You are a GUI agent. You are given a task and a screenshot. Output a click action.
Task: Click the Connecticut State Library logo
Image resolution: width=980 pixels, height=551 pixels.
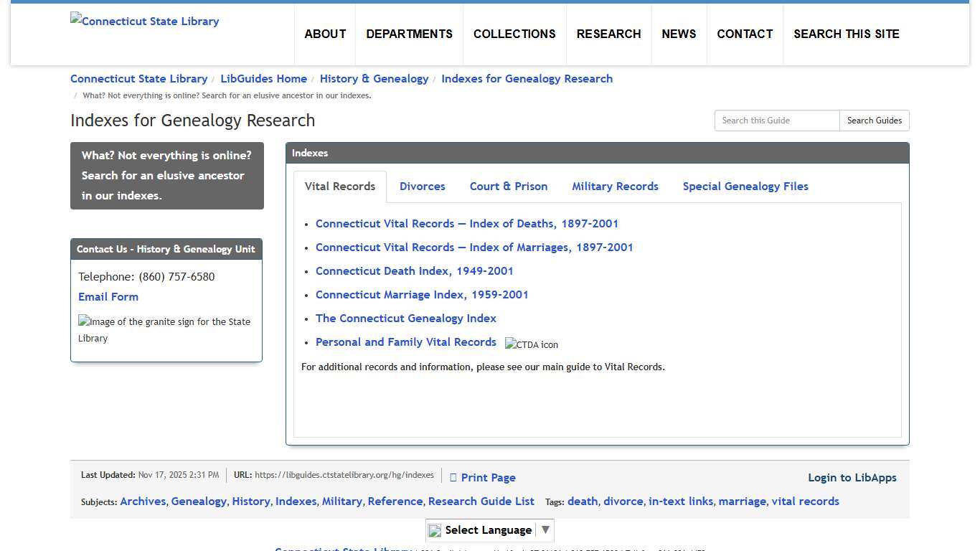coord(144,21)
